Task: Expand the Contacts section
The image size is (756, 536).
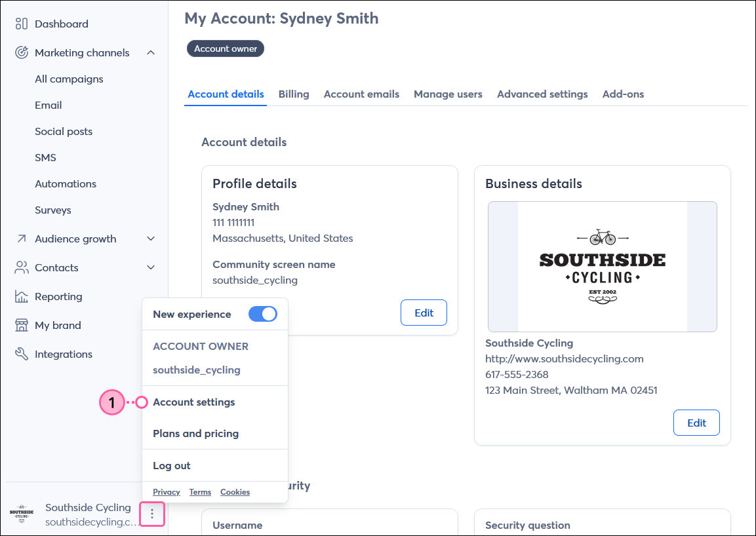Action: [x=151, y=267]
